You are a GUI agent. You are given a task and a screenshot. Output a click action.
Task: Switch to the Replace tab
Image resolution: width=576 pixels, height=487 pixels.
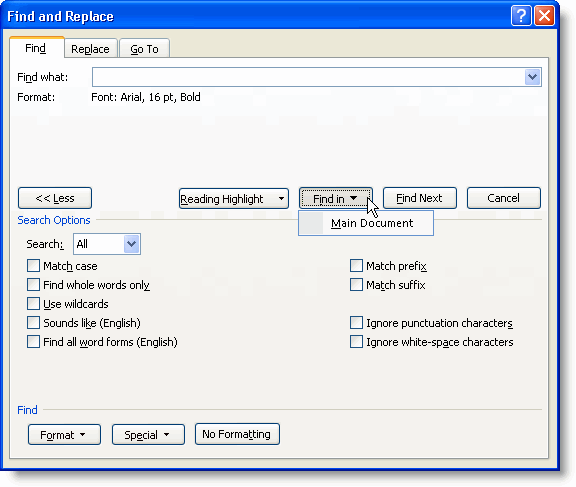(x=90, y=49)
